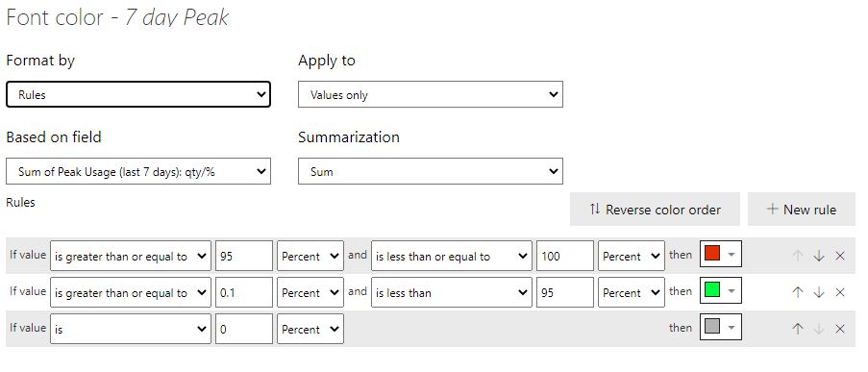Click the first rule's value field containing 95
This screenshot has width=868, height=372.
pyautogui.click(x=244, y=256)
